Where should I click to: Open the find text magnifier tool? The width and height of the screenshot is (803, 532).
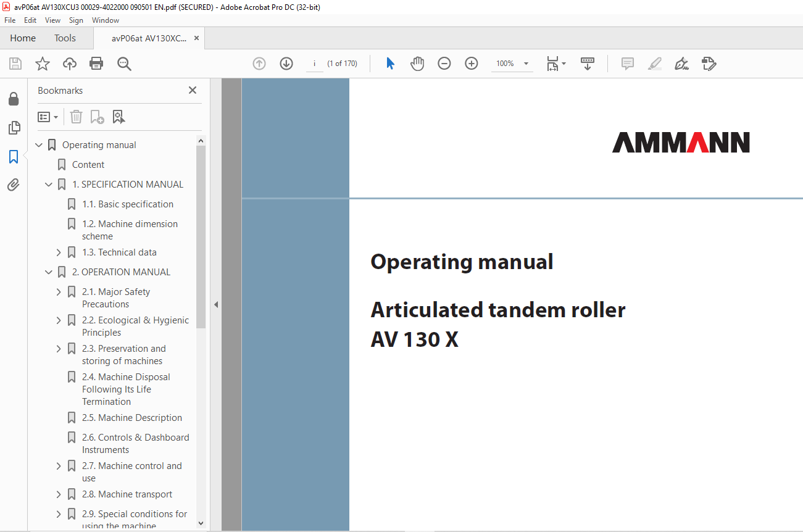tap(124, 64)
